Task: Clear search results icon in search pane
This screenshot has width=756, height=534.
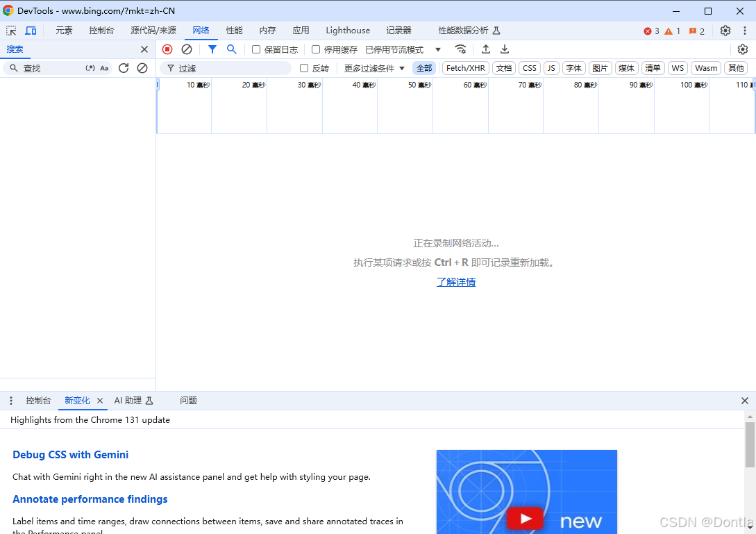Action: pyautogui.click(x=142, y=68)
